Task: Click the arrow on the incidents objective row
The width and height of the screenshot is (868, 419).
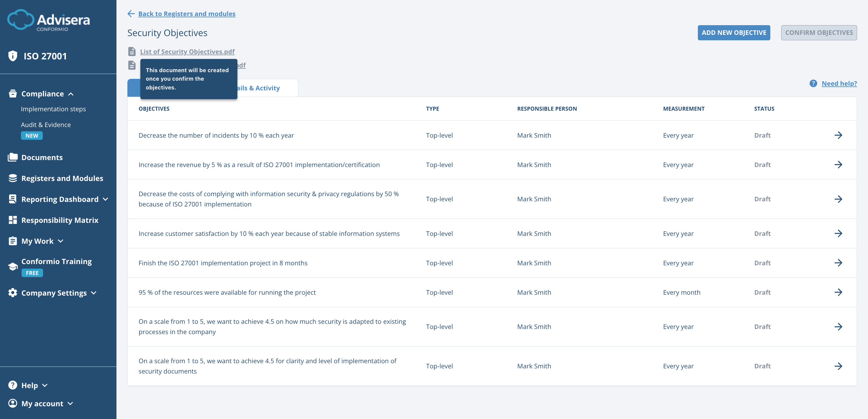Action: click(839, 135)
